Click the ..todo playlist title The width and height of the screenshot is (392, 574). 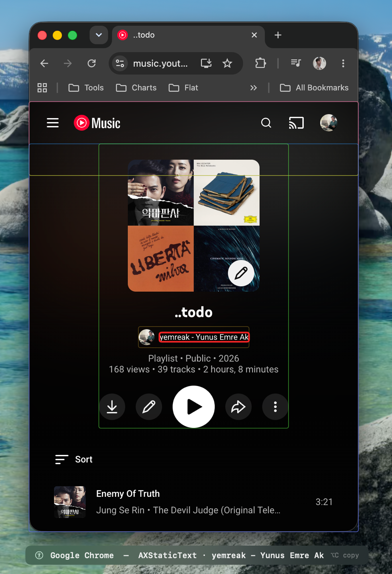[193, 312]
